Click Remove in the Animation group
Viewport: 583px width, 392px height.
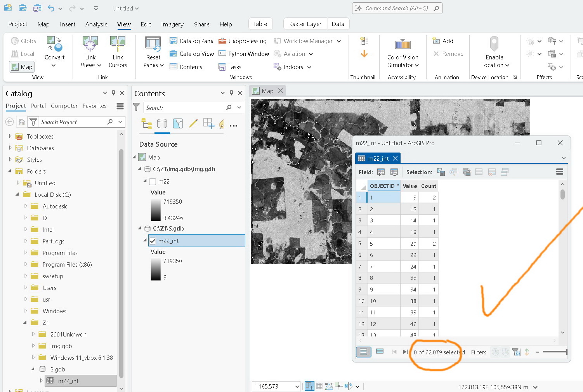click(448, 54)
